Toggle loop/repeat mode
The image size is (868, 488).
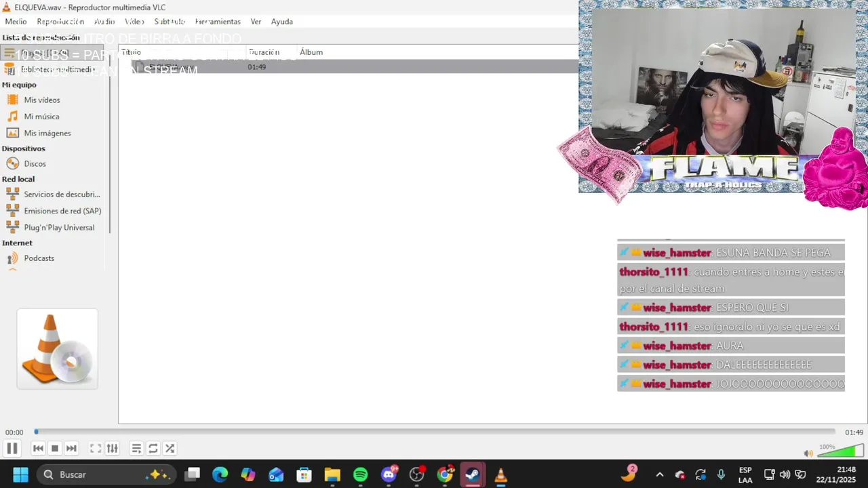pyautogui.click(x=153, y=449)
